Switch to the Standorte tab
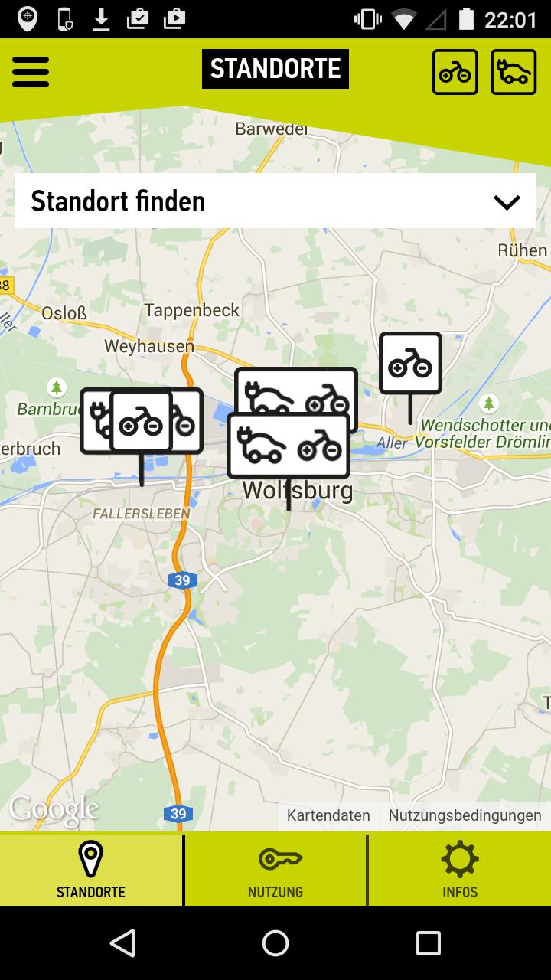Image resolution: width=551 pixels, height=980 pixels. pyautogui.click(x=91, y=871)
